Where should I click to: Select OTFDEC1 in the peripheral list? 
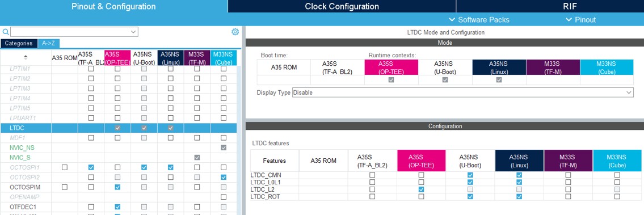23,207
